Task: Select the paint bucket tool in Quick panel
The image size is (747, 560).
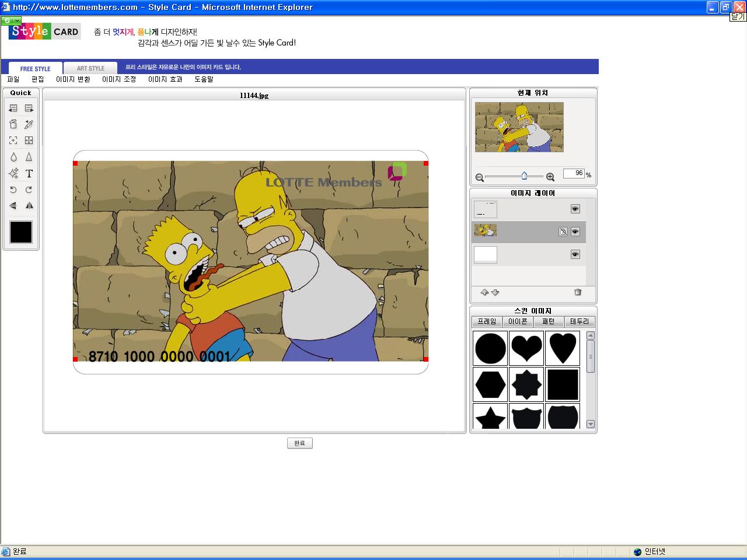Action: tap(13, 124)
